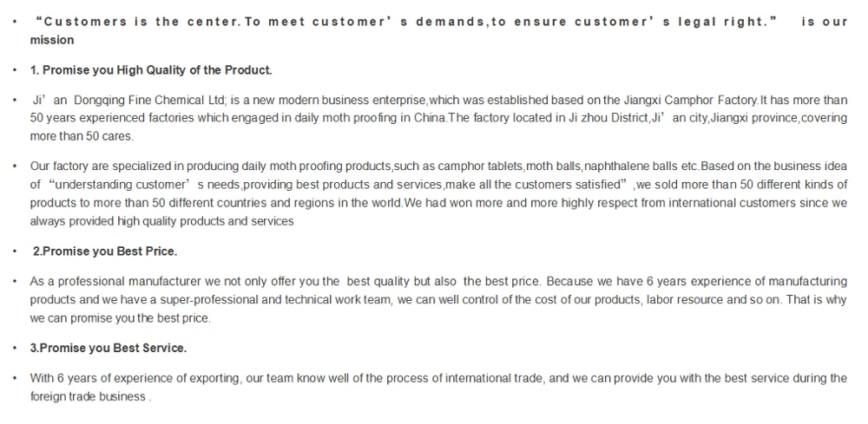Click the word "mission" on the second line

(x=52, y=40)
